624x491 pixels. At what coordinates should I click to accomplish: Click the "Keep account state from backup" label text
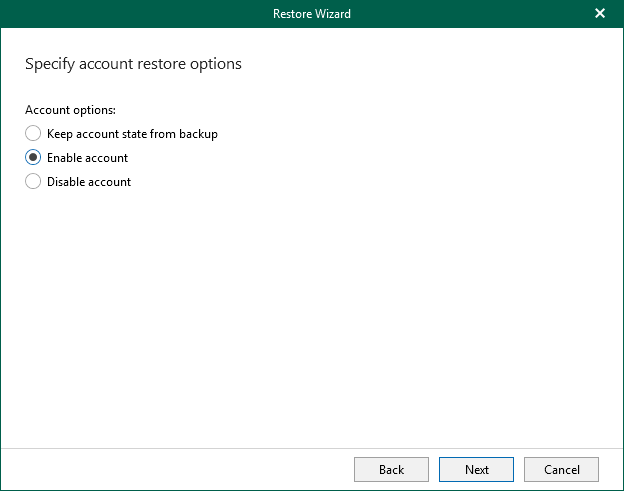coord(132,134)
